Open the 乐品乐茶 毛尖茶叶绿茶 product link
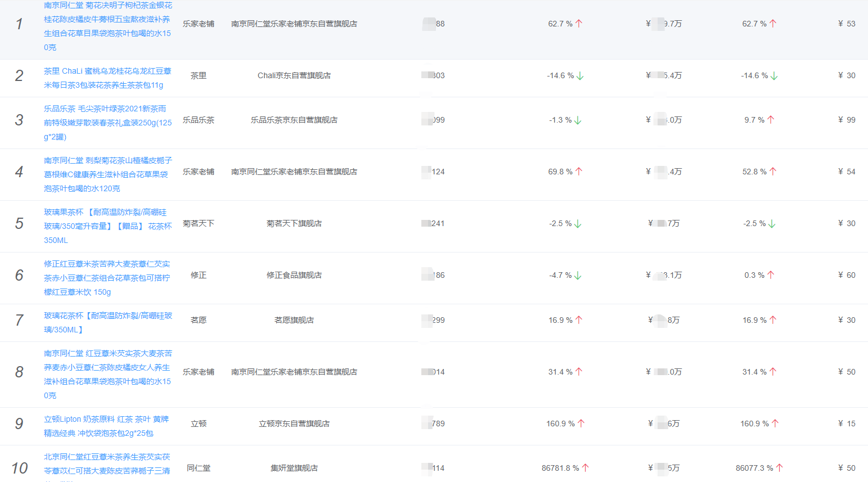The image size is (868, 482). 107,123
